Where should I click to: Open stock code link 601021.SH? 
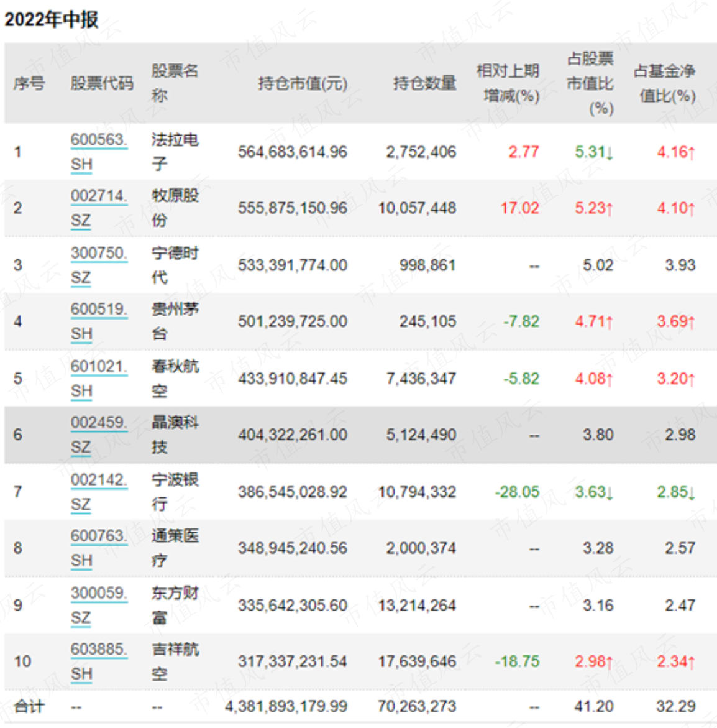point(98,379)
